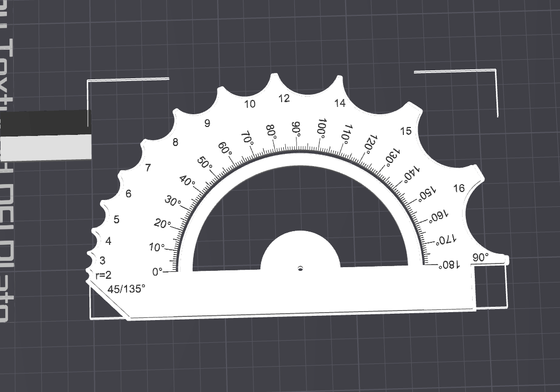Click the radius gauge label "6"
This screenshot has width=560, height=392.
129,194
